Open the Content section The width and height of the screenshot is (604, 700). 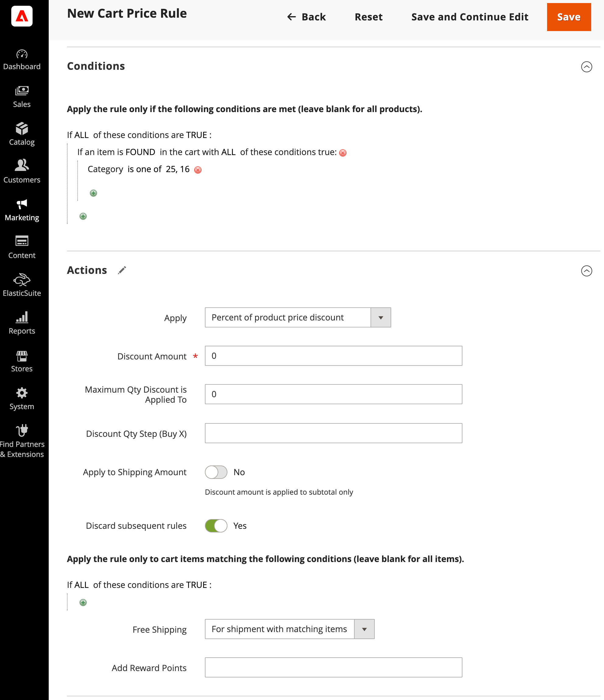(22, 248)
